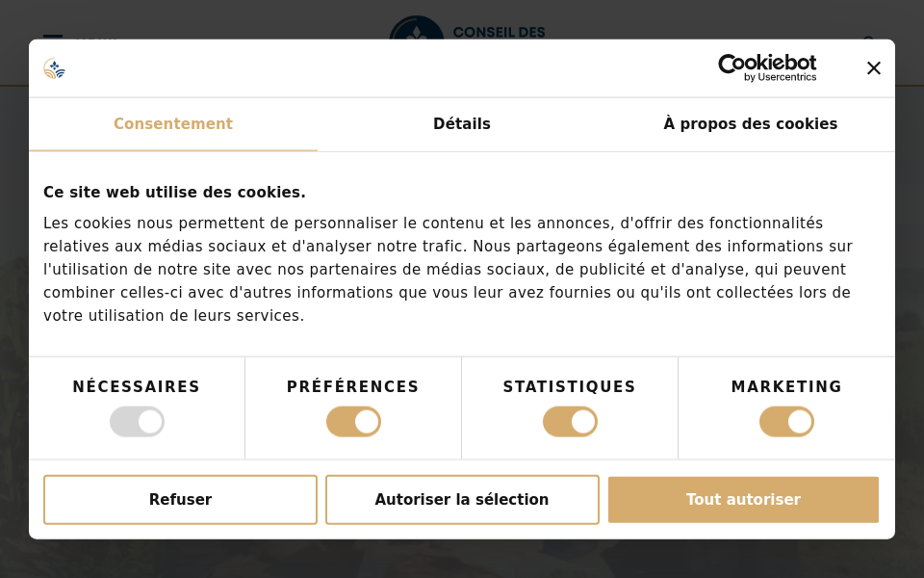Click the Cookiebot by Usercentrics logo
This screenshot has width=924, height=578.
click(767, 67)
